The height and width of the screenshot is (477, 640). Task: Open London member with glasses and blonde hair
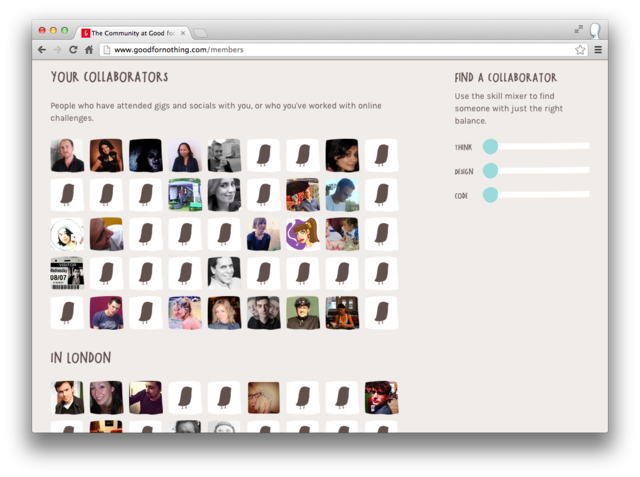coord(264,397)
